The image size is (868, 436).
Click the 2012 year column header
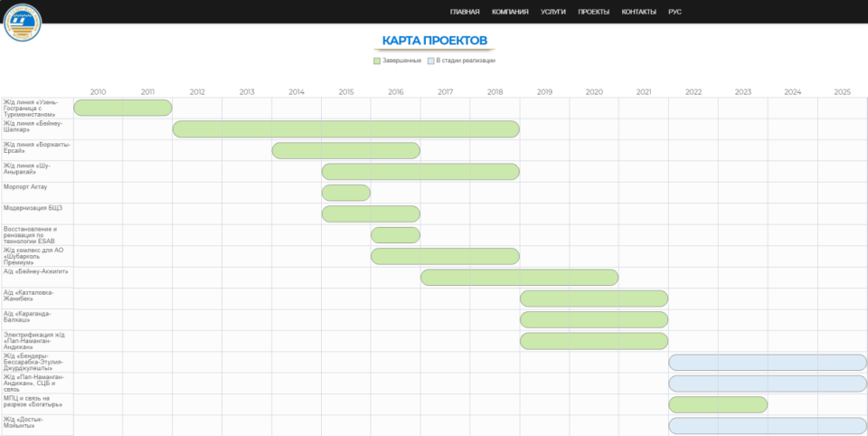(x=197, y=92)
